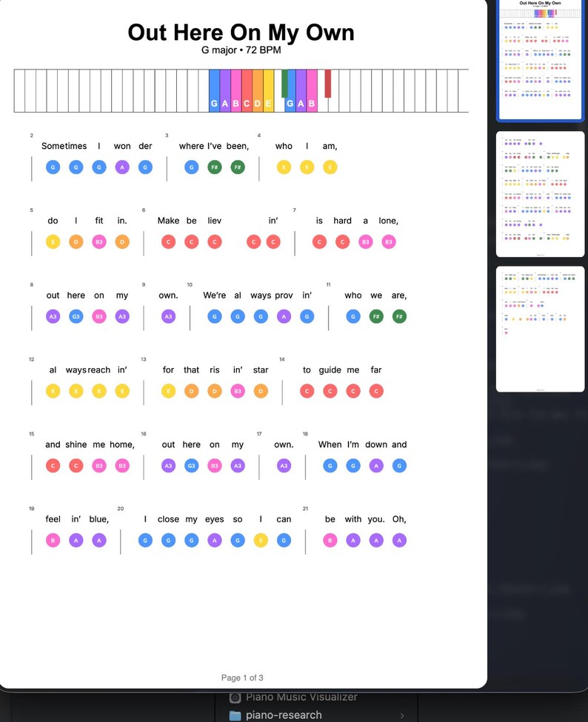Click the F# note under 'we'

point(376,316)
